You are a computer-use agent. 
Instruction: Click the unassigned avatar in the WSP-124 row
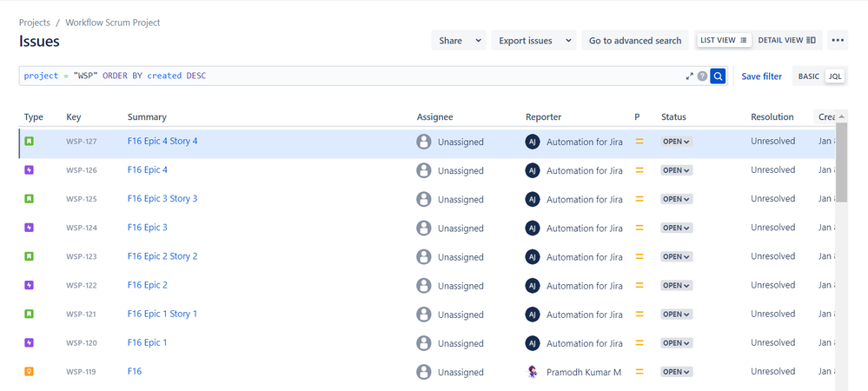423,229
